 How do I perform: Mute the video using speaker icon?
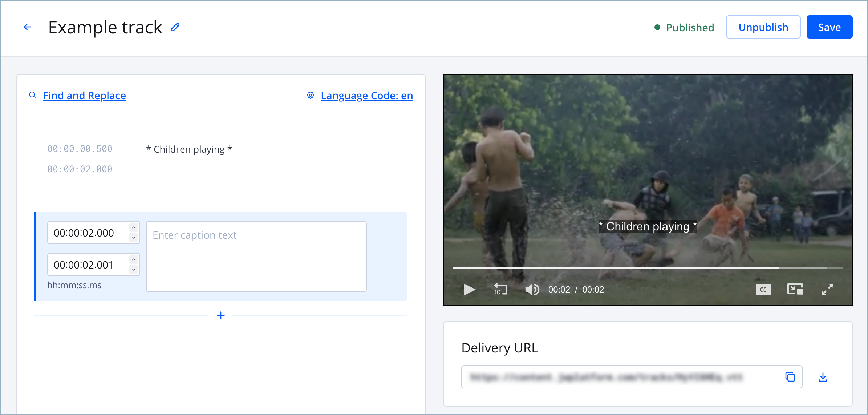(x=532, y=289)
